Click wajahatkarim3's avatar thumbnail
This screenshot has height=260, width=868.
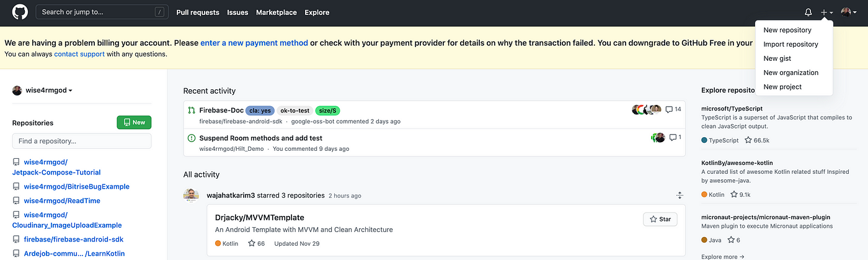pyautogui.click(x=191, y=195)
